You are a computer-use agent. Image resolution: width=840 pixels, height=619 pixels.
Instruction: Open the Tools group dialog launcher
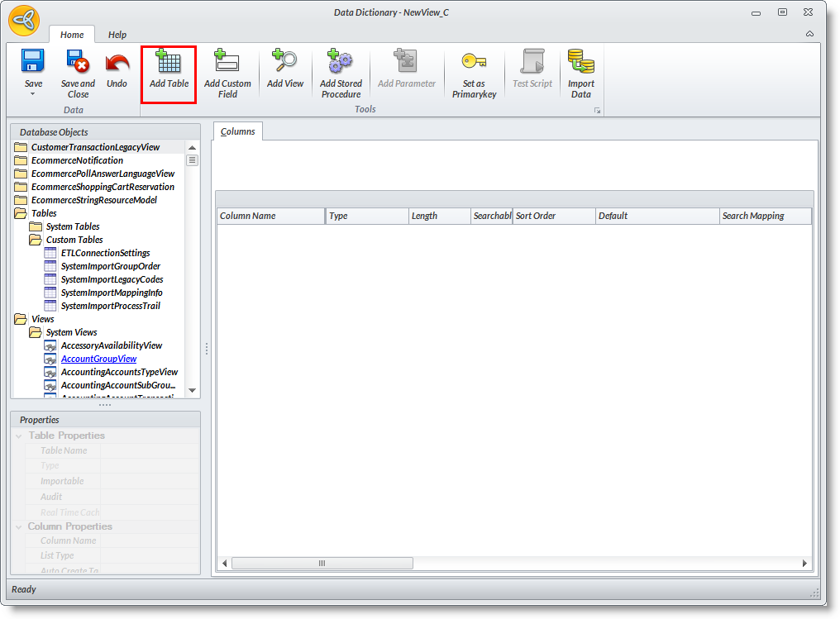coord(597,110)
